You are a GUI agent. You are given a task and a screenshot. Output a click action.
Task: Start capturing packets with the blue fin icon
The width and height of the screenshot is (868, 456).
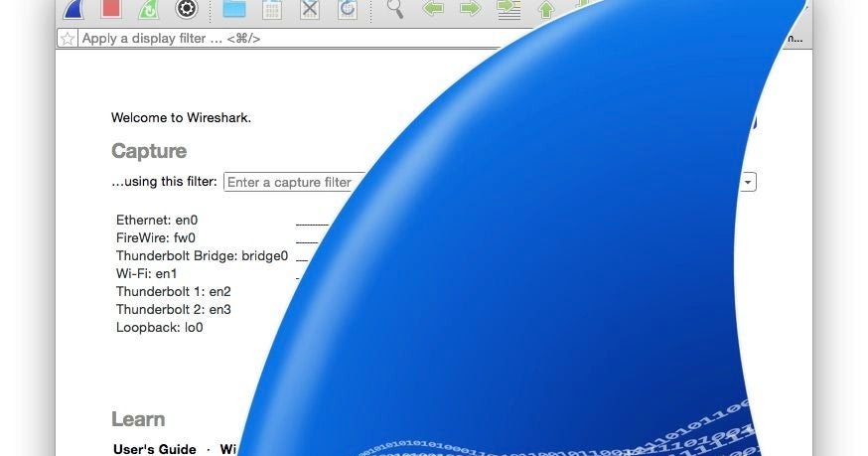tap(73, 9)
